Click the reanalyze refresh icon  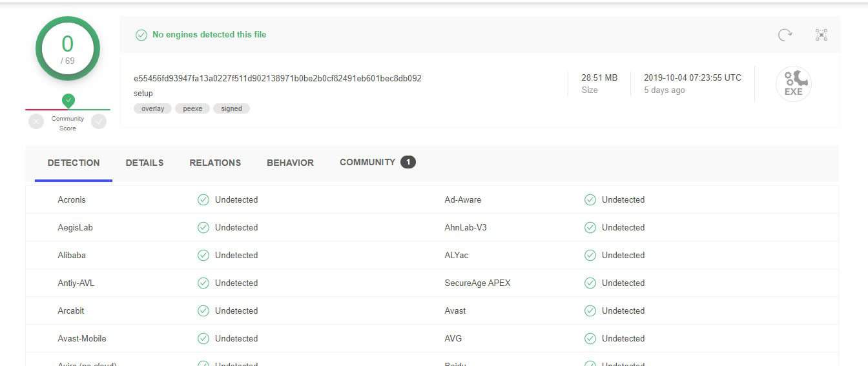point(785,35)
